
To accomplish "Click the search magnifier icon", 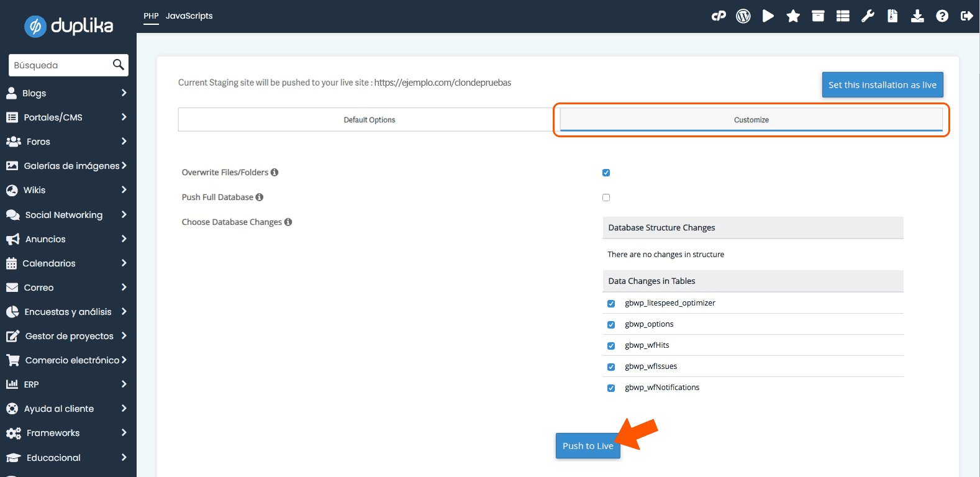I will tap(118, 65).
